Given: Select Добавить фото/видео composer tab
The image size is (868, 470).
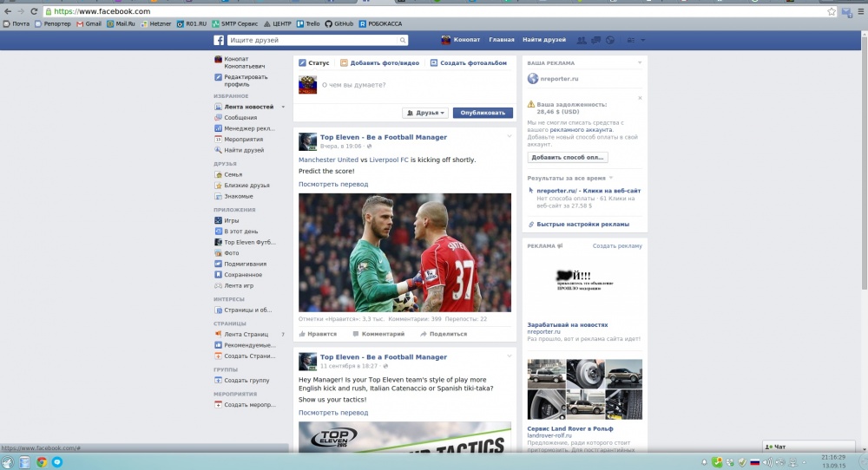Looking at the screenshot, I should pos(380,63).
